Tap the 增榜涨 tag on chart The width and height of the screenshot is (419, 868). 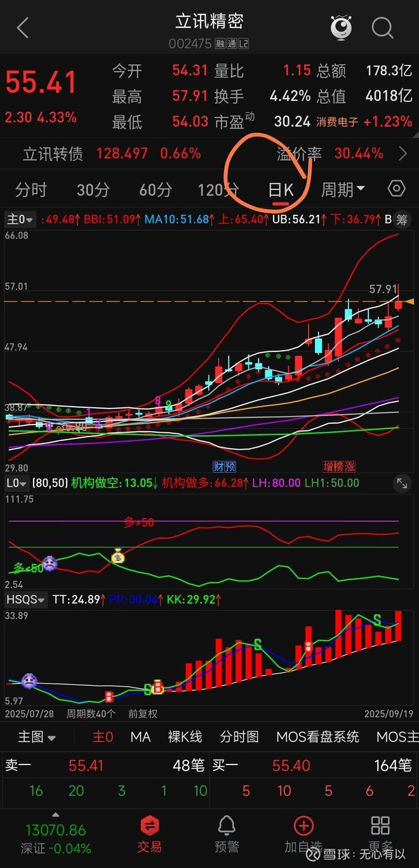pyautogui.click(x=339, y=466)
